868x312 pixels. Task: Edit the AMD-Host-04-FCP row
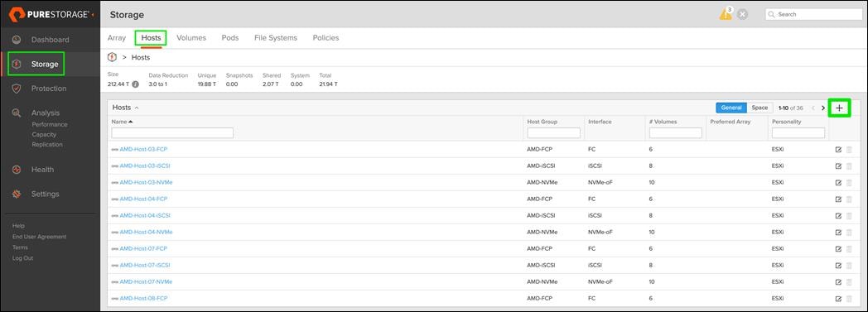tap(838, 199)
